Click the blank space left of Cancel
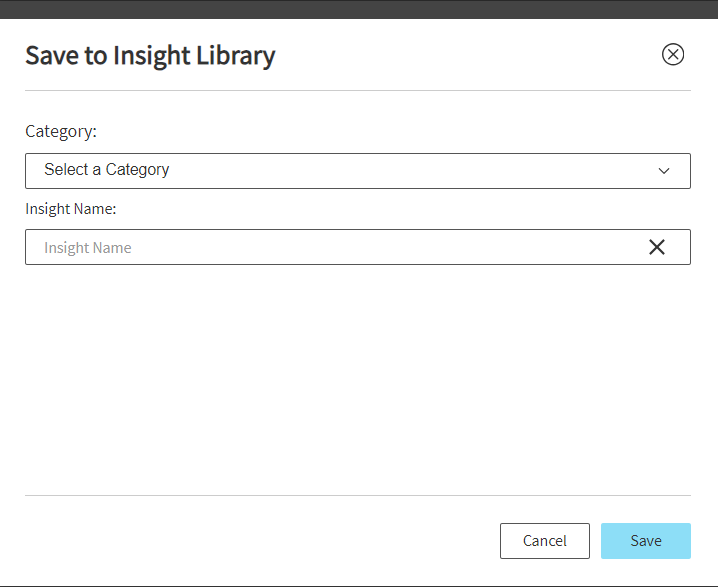The height and width of the screenshot is (587, 718). click(262, 541)
